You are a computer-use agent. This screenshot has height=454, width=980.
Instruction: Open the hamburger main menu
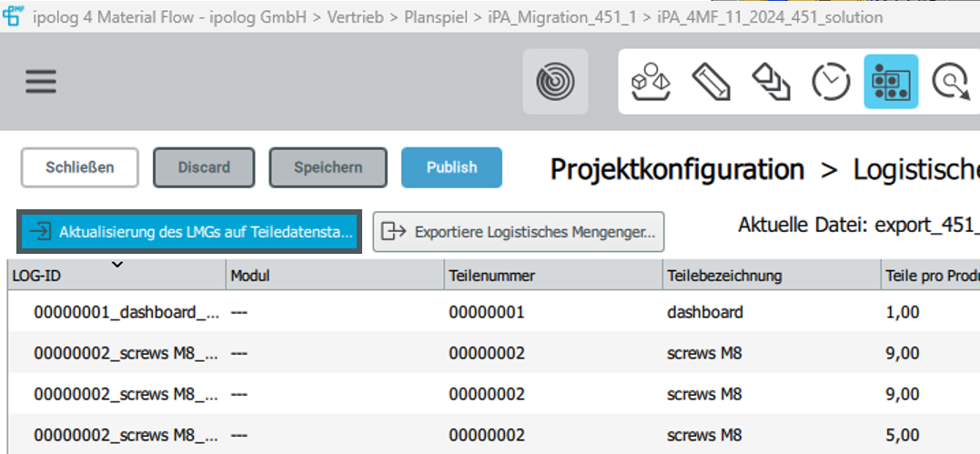click(41, 81)
